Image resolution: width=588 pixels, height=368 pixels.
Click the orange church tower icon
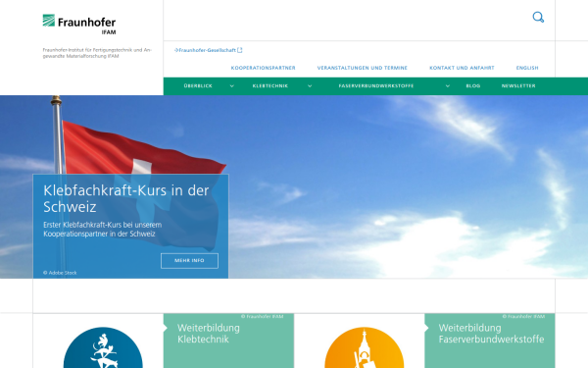point(365,348)
